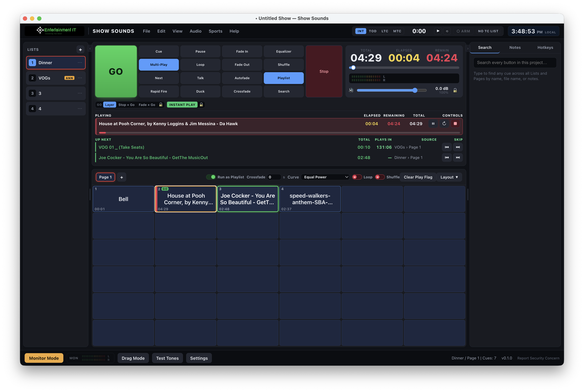
Task: Choose Stop + Go mode
Action: click(x=126, y=105)
